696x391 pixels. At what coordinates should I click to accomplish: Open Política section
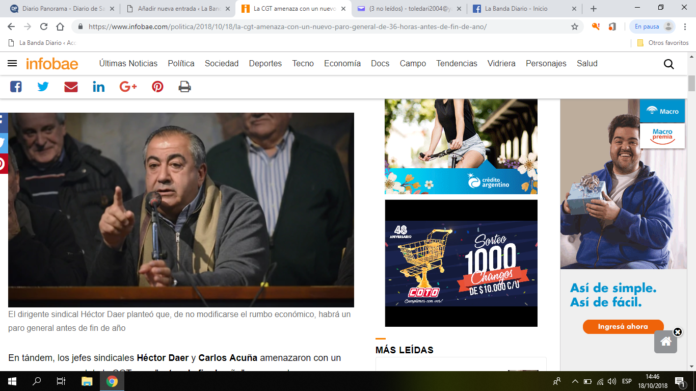(x=181, y=63)
